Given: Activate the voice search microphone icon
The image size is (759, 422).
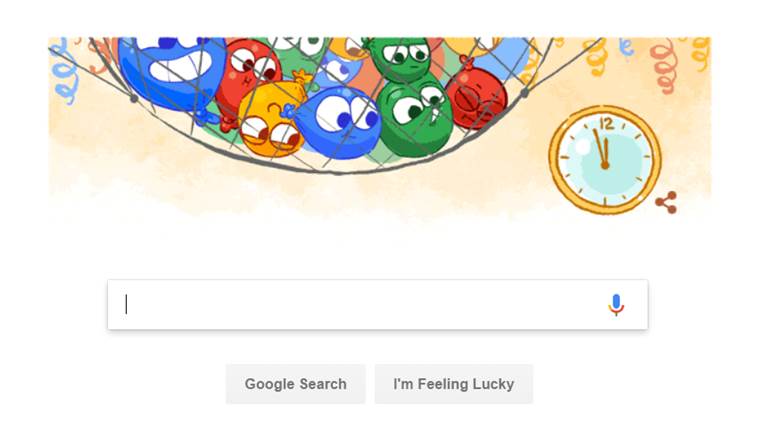Looking at the screenshot, I should pos(616,305).
